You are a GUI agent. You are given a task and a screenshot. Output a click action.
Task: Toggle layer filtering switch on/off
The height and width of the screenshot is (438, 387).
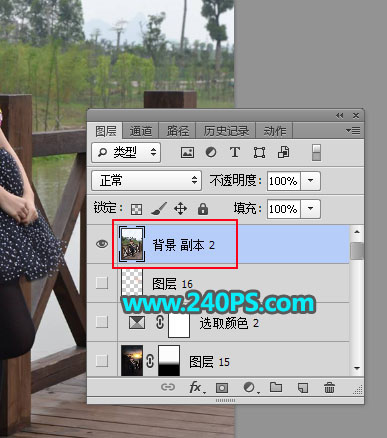coord(316,153)
